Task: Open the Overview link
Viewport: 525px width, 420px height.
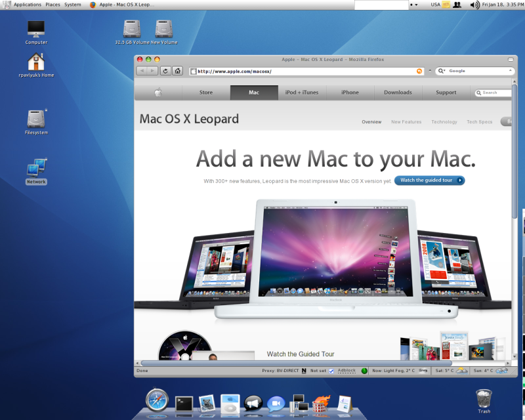Action: pos(371,122)
